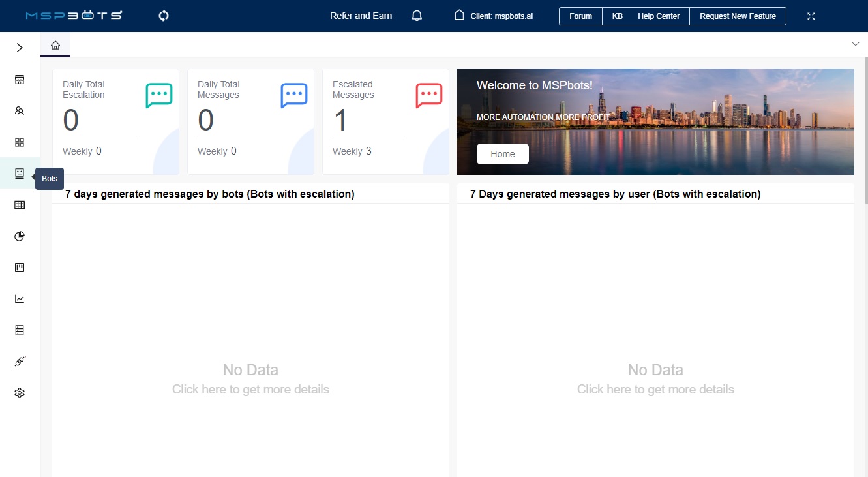868x477 pixels.
Task: Expand the sidebar using the arrow chevron
Action: [x=19, y=47]
